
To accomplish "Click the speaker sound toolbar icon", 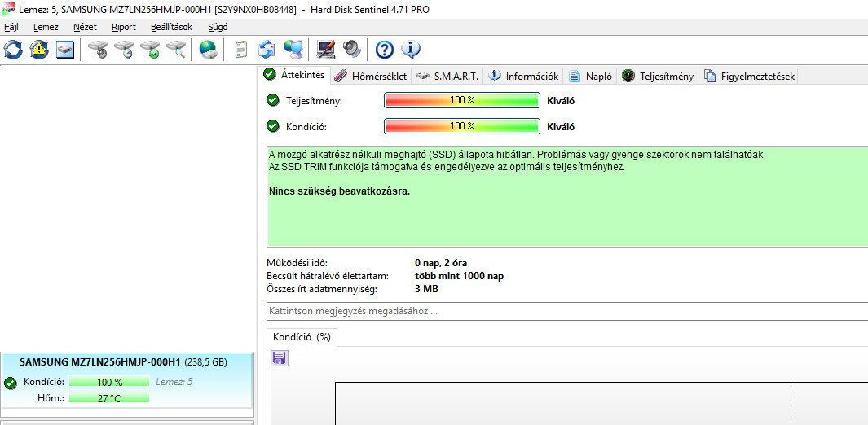I will click(351, 50).
